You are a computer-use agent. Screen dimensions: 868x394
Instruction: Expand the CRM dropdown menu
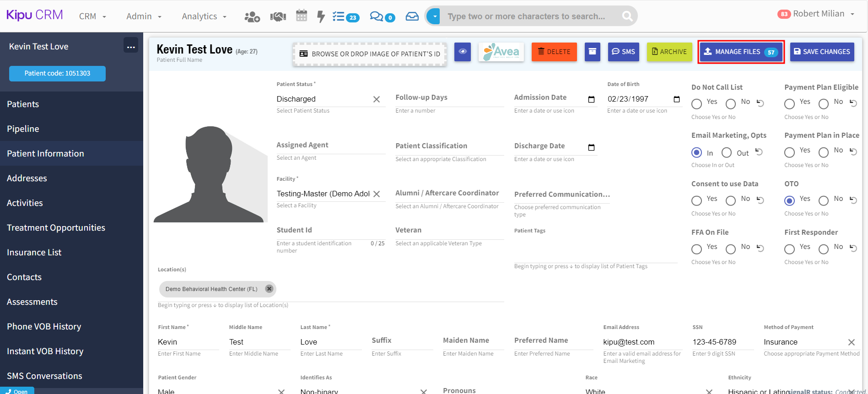click(x=92, y=16)
